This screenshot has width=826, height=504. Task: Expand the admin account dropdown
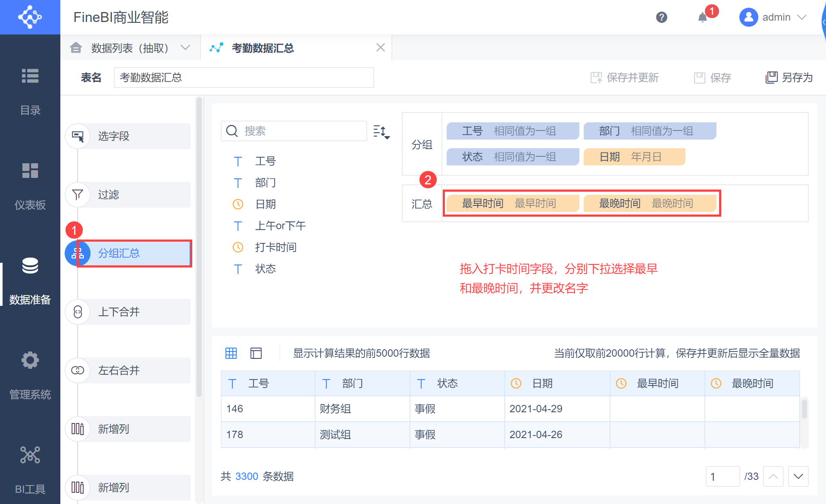(802, 17)
